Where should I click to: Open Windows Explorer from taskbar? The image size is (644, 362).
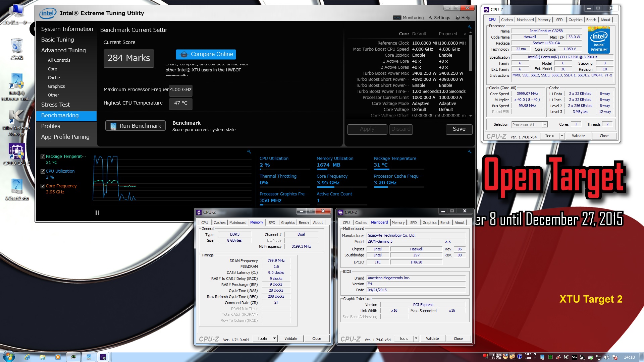43,357
